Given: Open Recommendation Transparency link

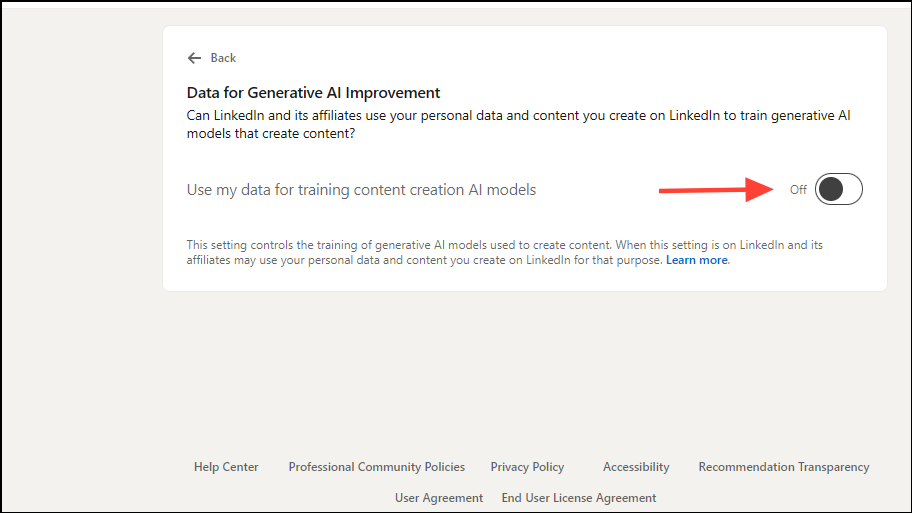Looking at the screenshot, I should pos(783,467).
